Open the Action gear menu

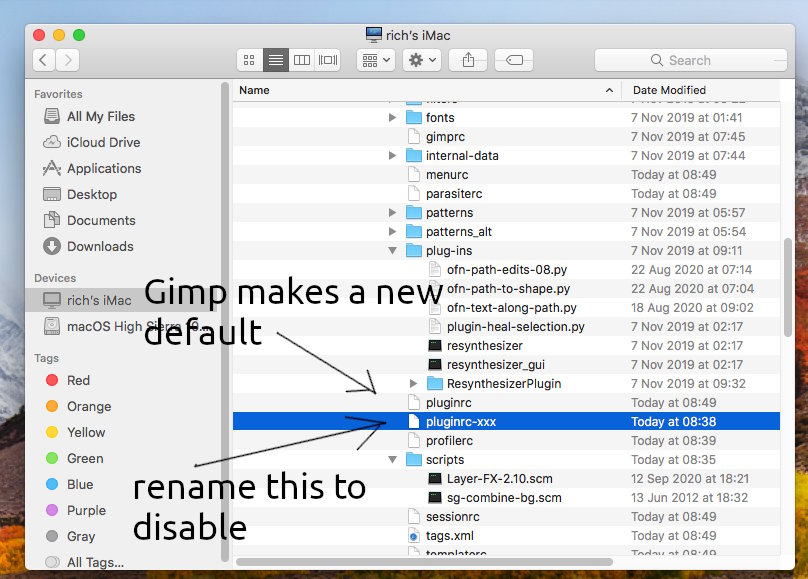pos(422,60)
